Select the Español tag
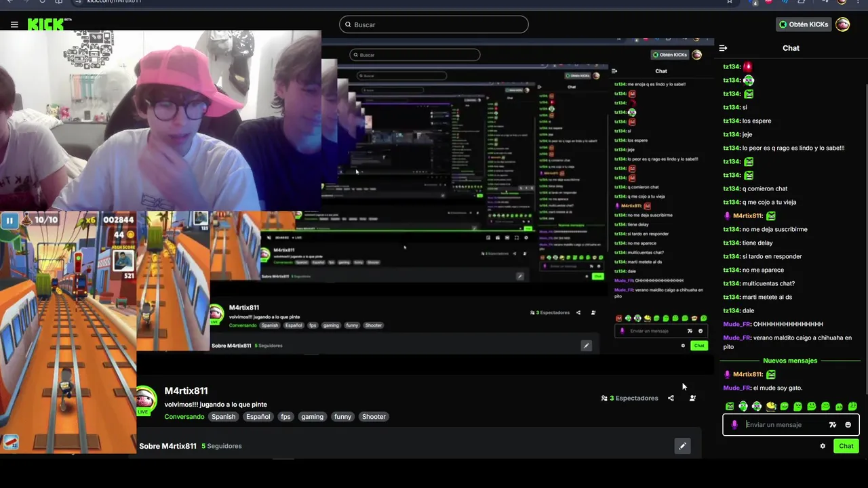868x488 pixels. [x=258, y=417]
